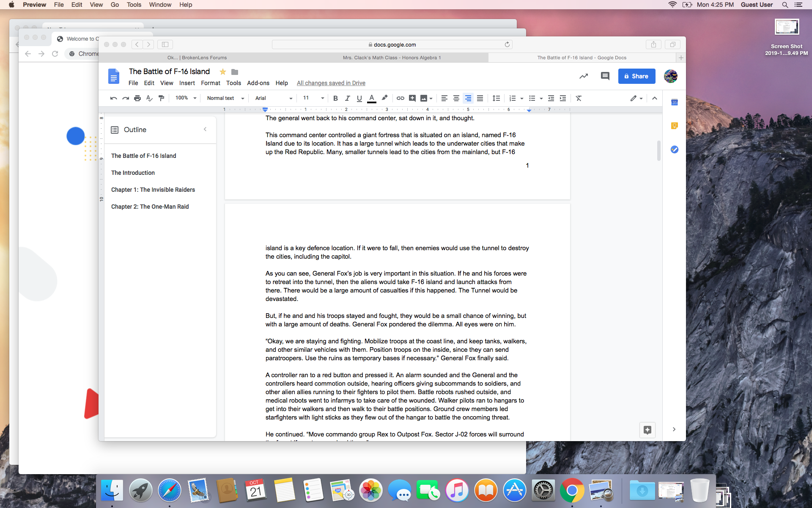Switch to Mrs. Clack's Math Class tab
The width and height of the screenshot is (812, 508).
coord(392,58)
